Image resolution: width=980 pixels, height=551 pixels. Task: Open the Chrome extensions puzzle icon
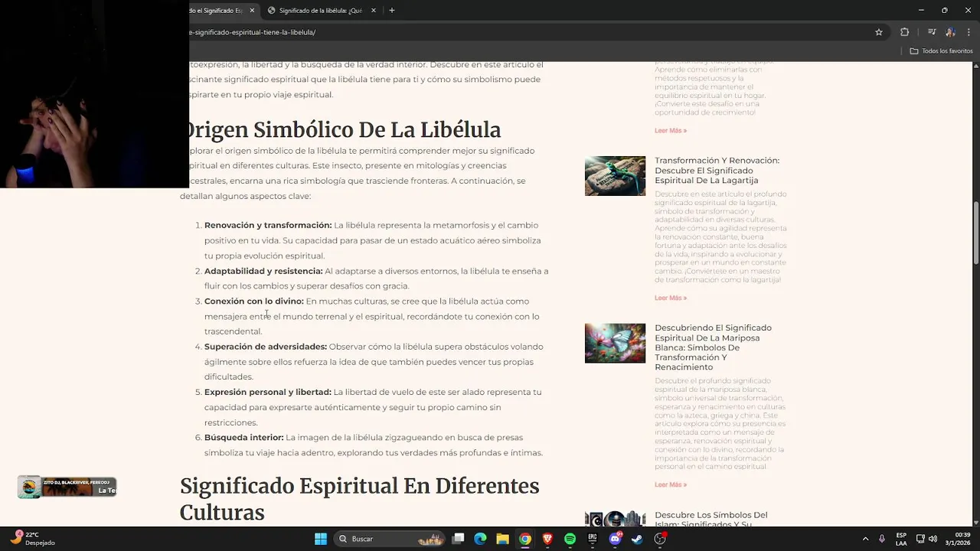point(904,32)
